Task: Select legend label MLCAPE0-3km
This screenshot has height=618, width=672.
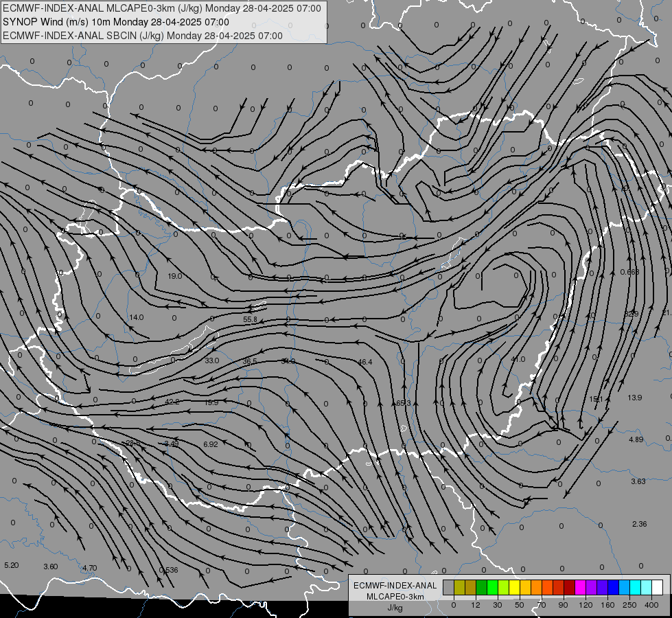Action: tap(395, 597)
